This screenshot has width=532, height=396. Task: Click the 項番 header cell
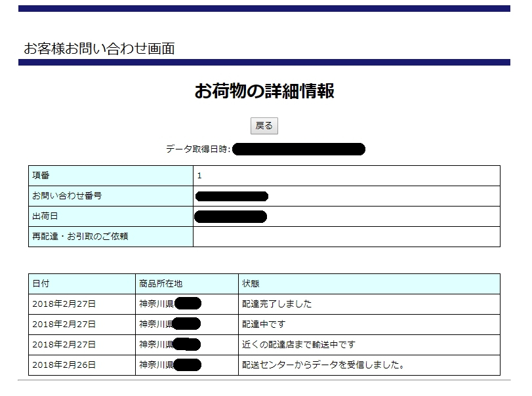[111, 176]
